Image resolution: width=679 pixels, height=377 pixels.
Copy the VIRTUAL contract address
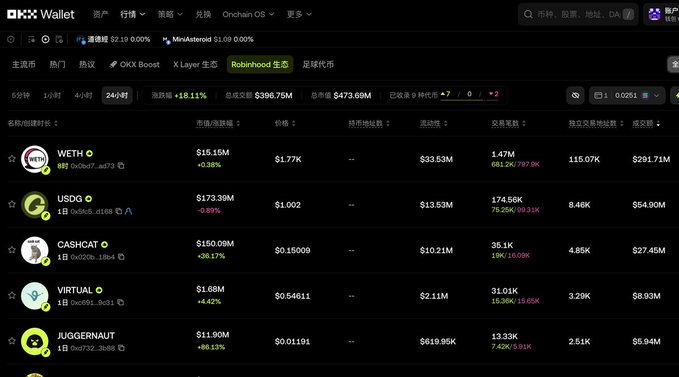coord(121,303)
